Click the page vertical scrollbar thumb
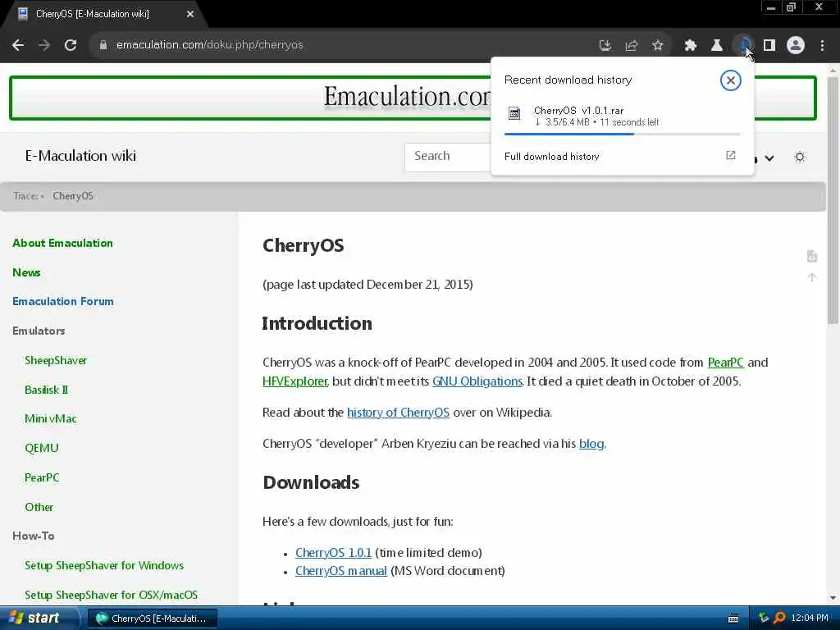The image size is (840, 630). click(x=833, y=201)
